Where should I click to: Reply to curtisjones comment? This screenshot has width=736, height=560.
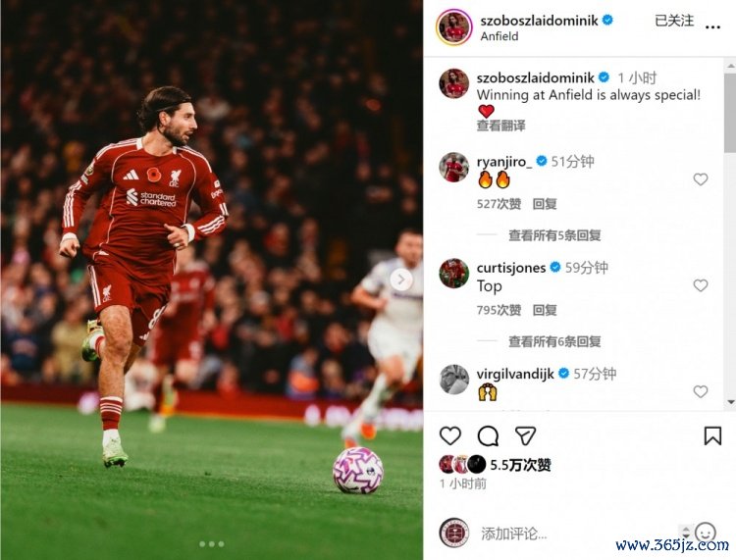coord(545,310)
